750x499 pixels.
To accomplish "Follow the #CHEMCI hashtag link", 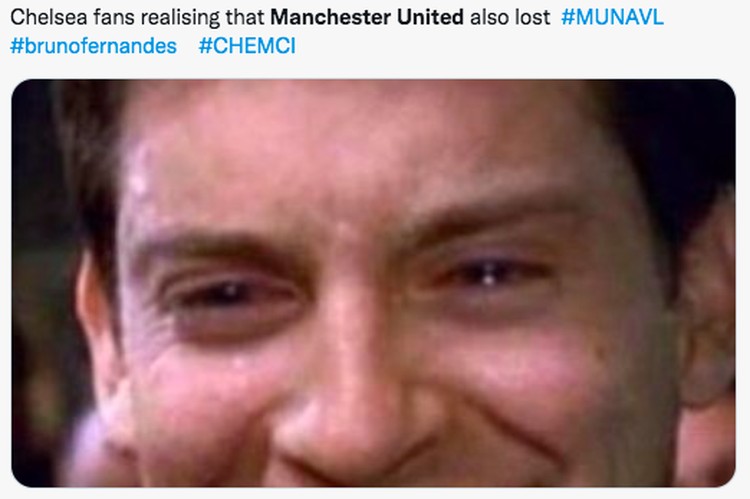I will 247,46.
